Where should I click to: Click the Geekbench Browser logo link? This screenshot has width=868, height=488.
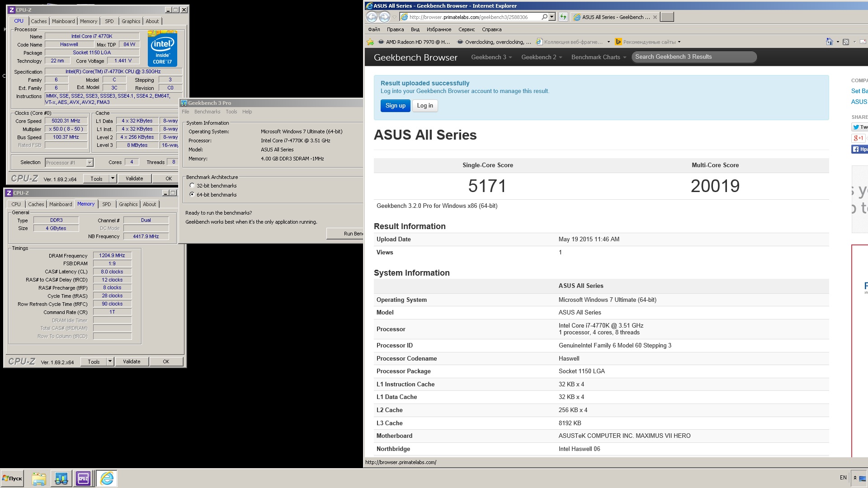(415, 57)
